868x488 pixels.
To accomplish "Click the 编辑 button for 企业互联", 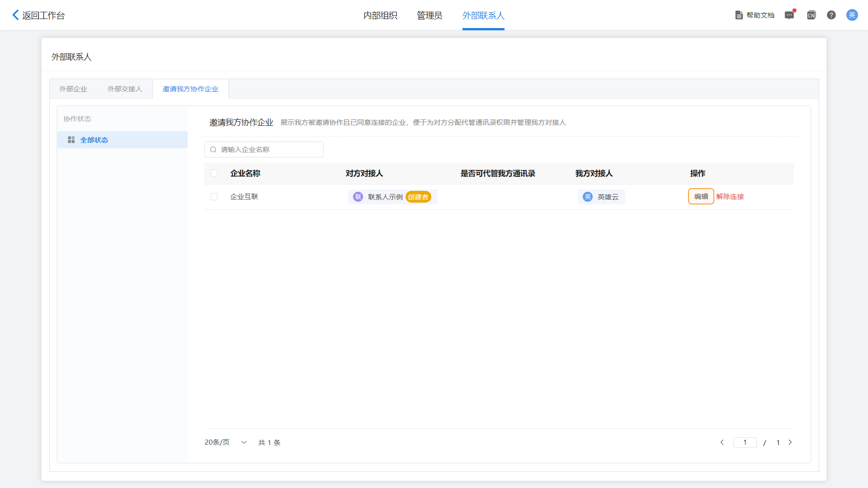I will (x=701, y=197).
